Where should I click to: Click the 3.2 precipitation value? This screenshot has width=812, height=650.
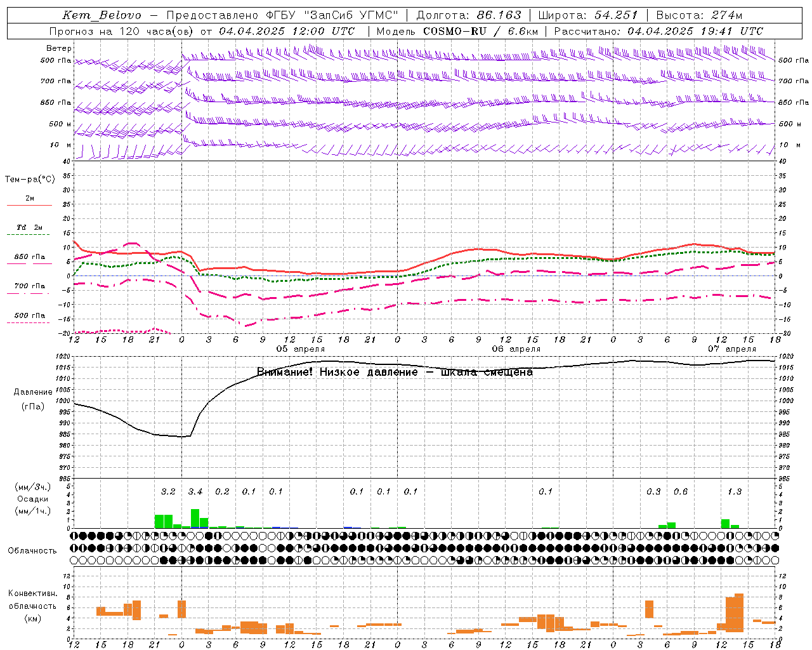pyautogui.click(x=168, y=492)
